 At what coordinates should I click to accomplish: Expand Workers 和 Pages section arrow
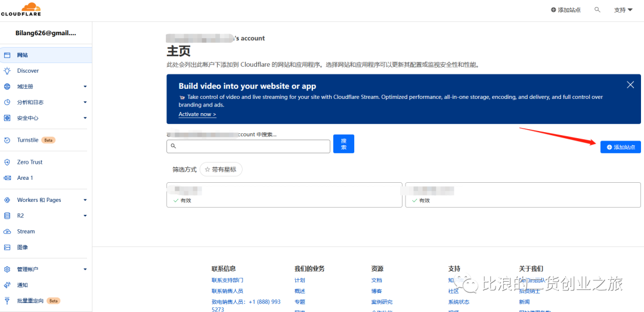[x=85, y=200]
